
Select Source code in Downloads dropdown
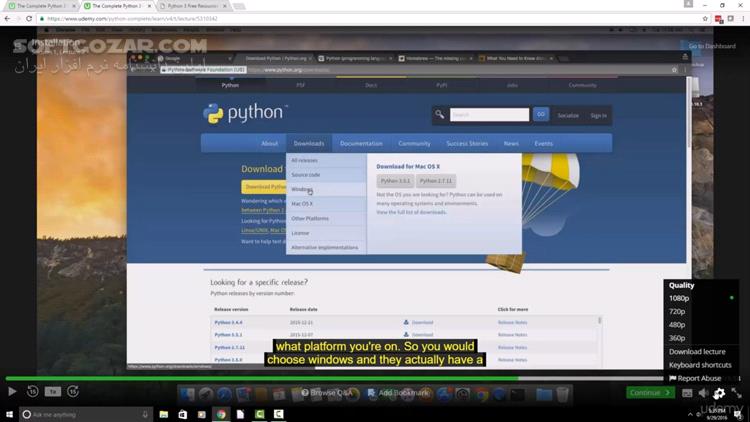click(x=326, y=175)
